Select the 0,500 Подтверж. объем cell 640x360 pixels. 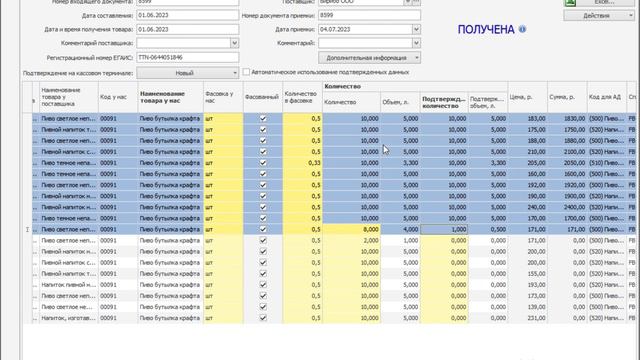click(488, 229)
